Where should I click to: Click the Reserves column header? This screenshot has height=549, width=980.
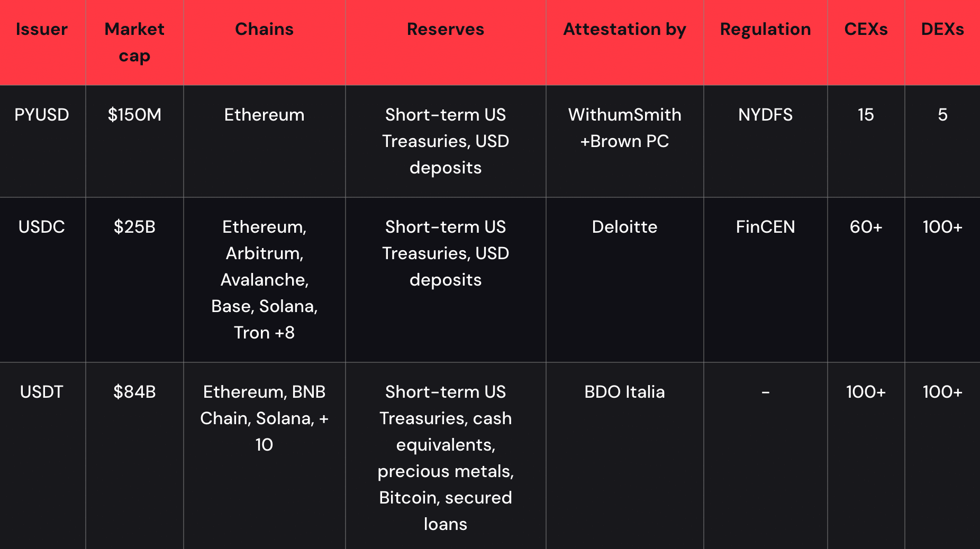(x=445, y=29)
